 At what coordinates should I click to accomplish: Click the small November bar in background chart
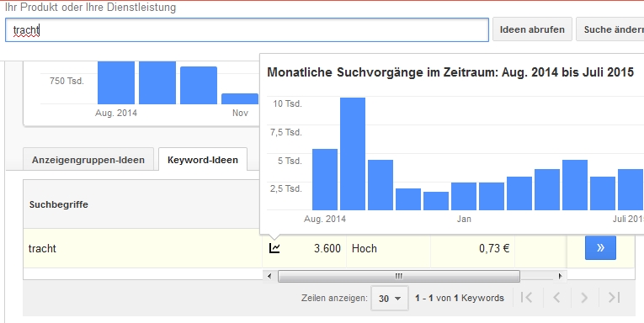tap(240, 99)
